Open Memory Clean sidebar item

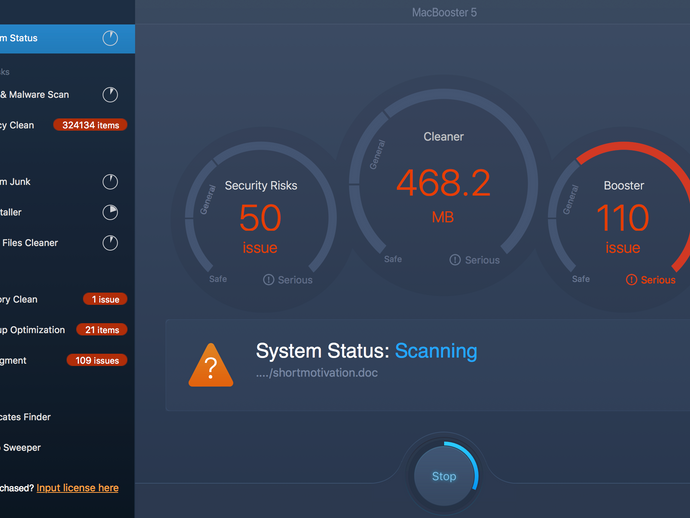pos(67,299)
